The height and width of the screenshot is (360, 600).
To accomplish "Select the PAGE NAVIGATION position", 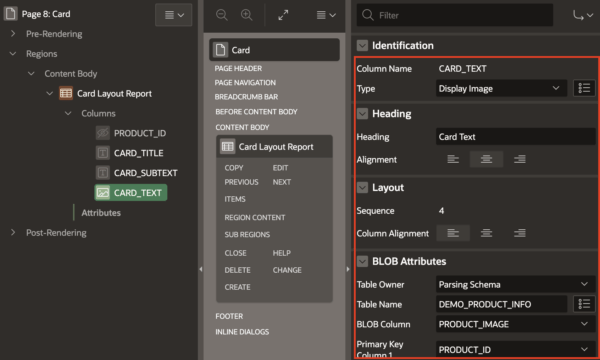I will coord(245,83).
